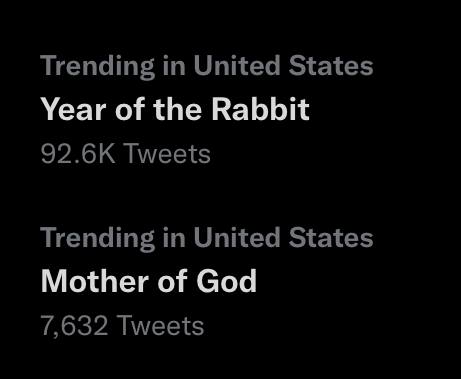Click United States in the first trending label

(283, 65)
